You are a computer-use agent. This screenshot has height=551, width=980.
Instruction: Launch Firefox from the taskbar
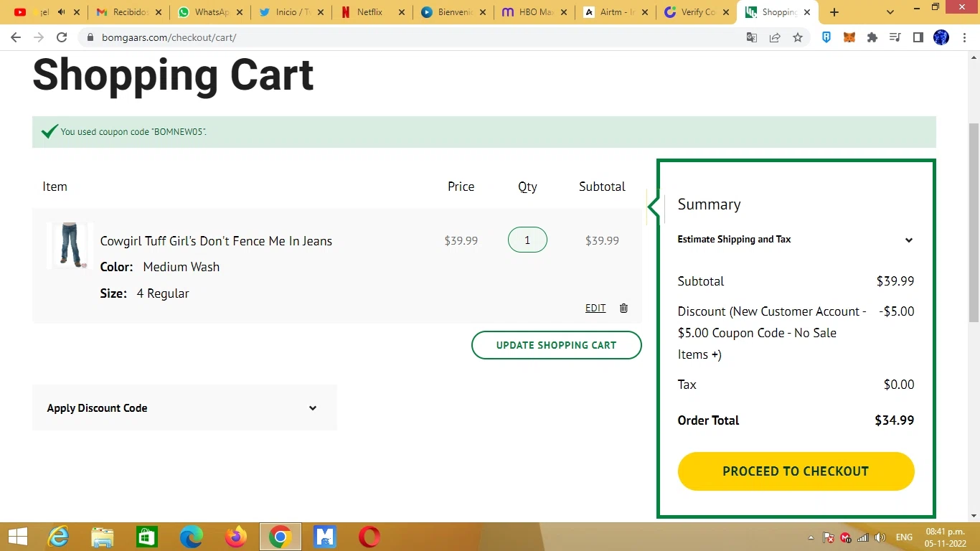[235, 537]
